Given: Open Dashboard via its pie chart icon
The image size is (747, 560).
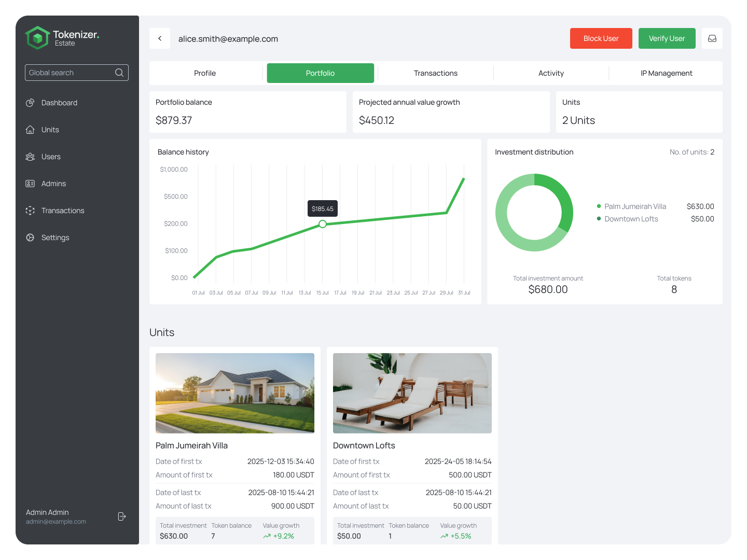Looking at the screenshot, I should click(30, 103).
